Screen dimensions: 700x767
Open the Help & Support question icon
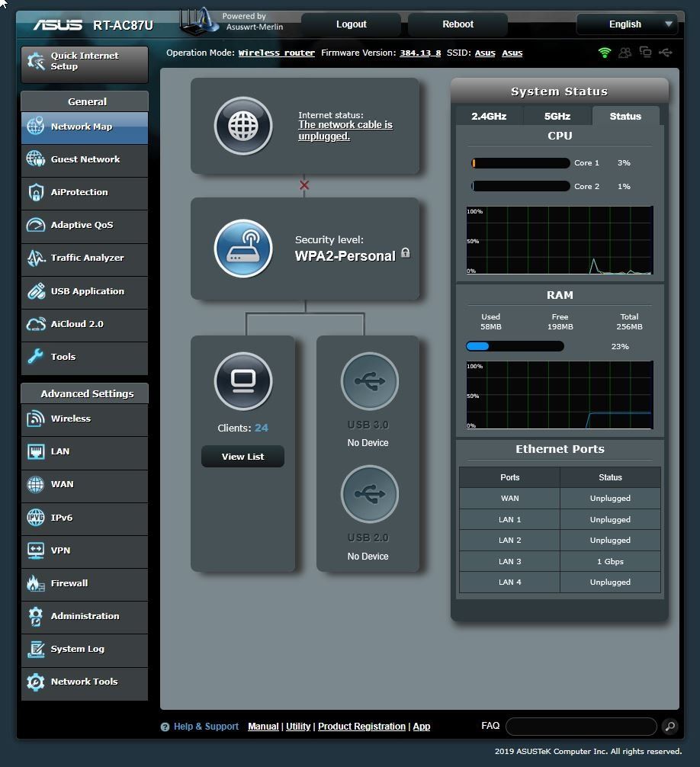pos(165,727)
